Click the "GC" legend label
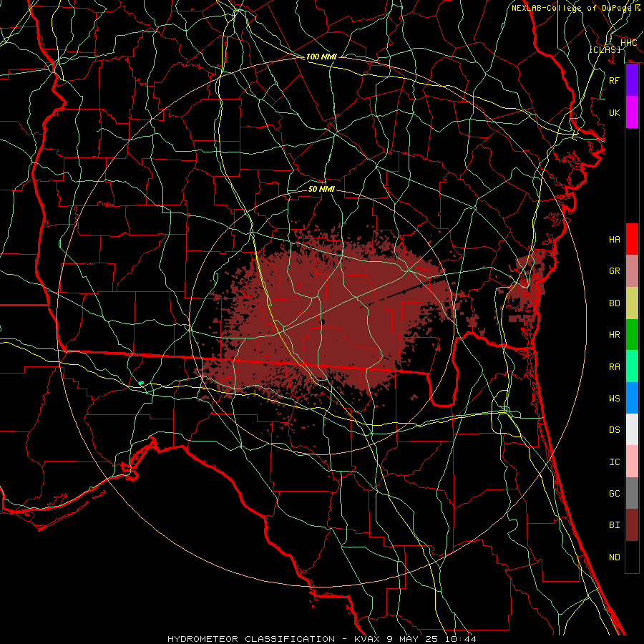This screenshot has width=644, height=644. (x=615, y=493)
